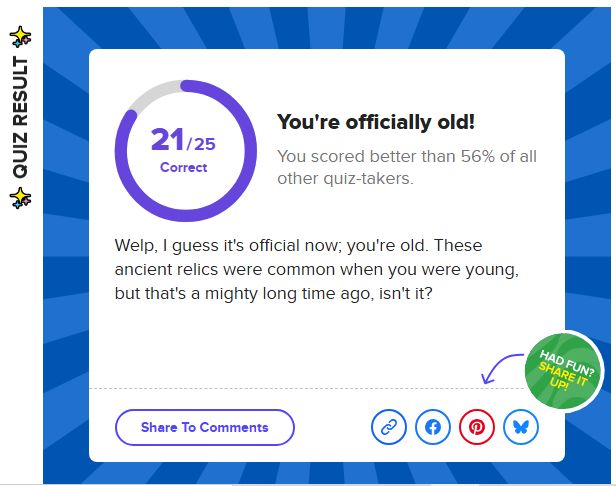Click the 21/25 Correct score
This screenshot has width=616, height=486.
click(x=183, y=149)
